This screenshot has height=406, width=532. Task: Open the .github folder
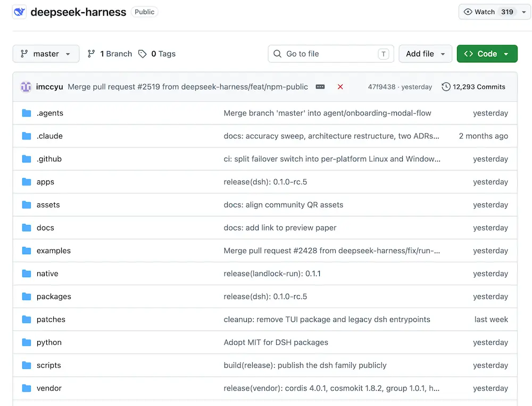click(49, 159)
